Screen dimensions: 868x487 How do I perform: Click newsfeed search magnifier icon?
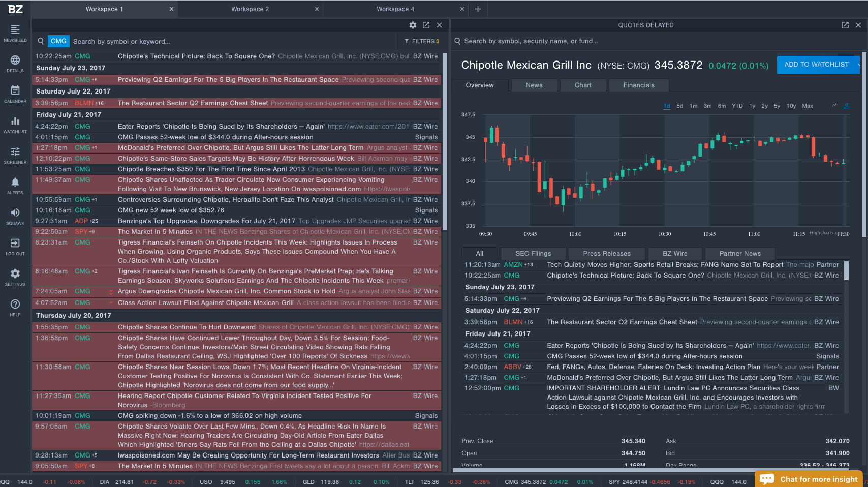[41, 41]
